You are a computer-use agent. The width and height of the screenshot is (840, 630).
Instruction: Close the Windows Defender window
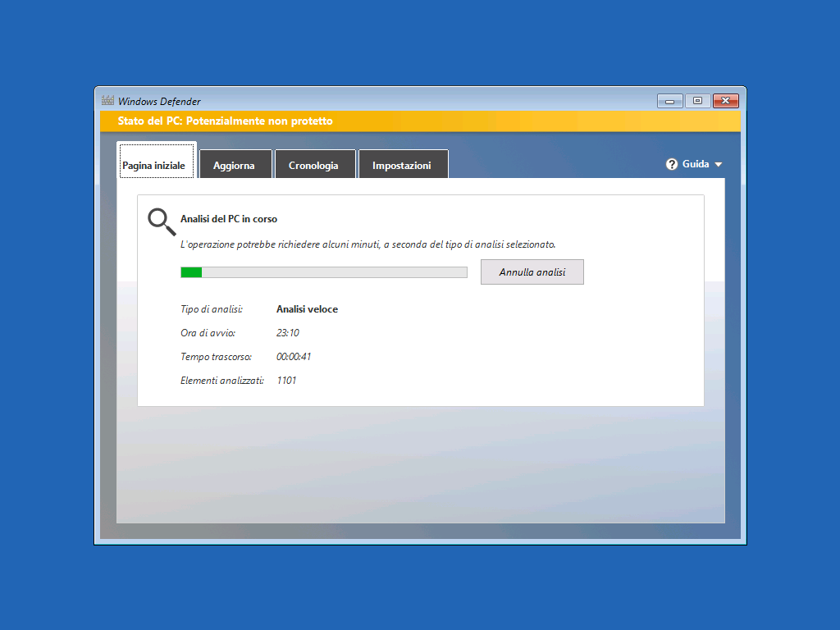(x=725, y=101)
